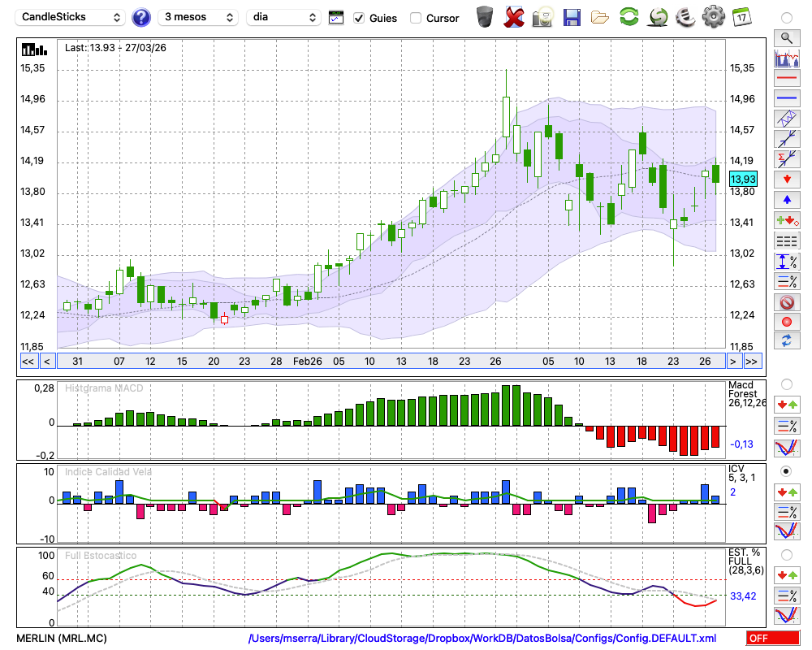Click the red OFF status button
This screenshot has width=812, height=650.
pos(773,639)
